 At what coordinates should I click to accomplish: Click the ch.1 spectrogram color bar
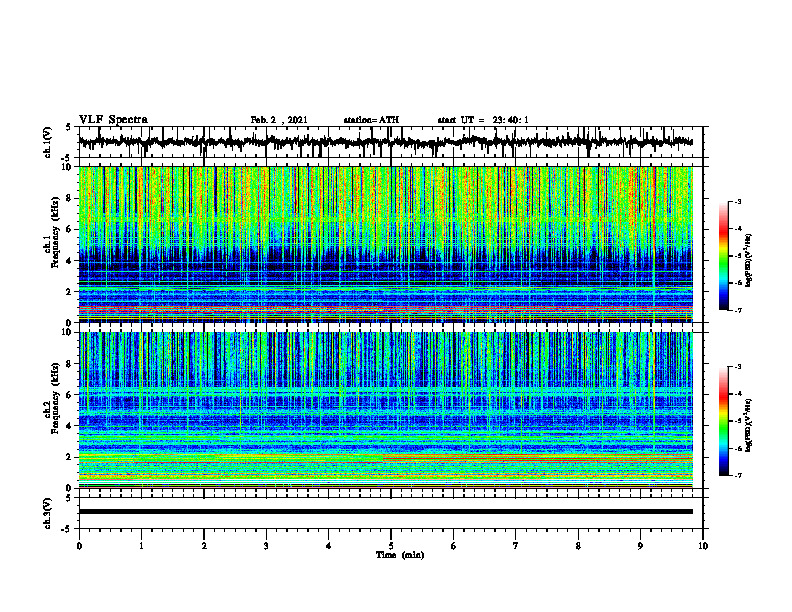click(724, 256)
